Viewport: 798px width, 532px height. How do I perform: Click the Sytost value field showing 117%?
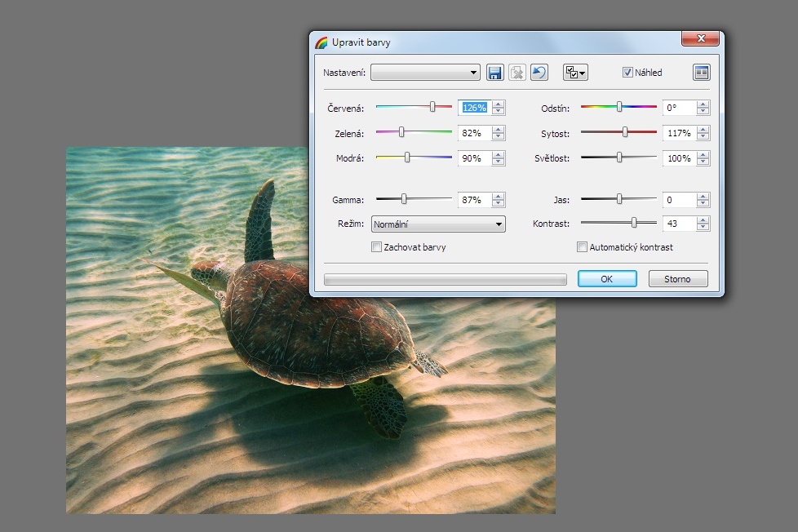(678, 133)
